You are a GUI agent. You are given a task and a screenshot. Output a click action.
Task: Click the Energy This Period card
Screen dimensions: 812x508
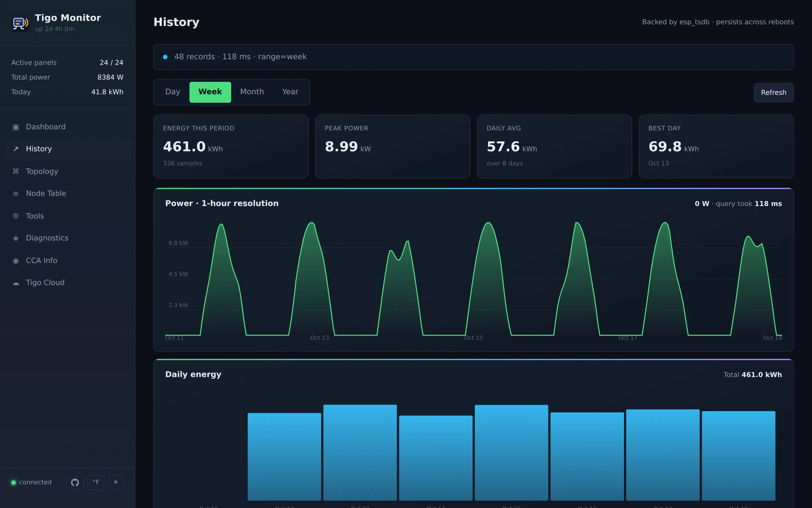click(x=231, y=146)
